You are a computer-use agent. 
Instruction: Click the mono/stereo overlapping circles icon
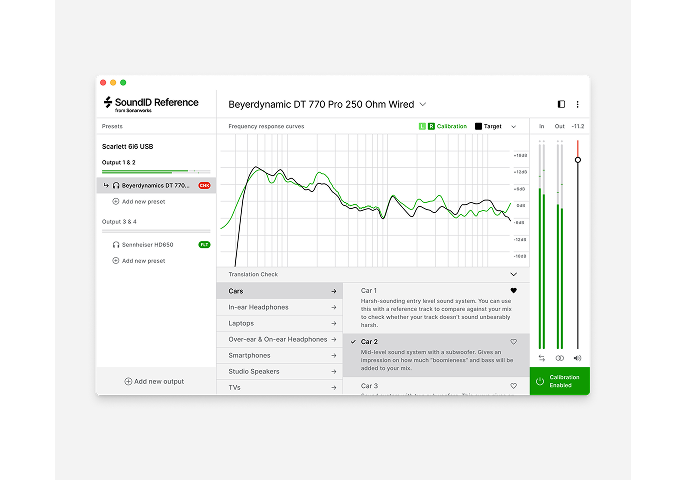pos(560,358)
